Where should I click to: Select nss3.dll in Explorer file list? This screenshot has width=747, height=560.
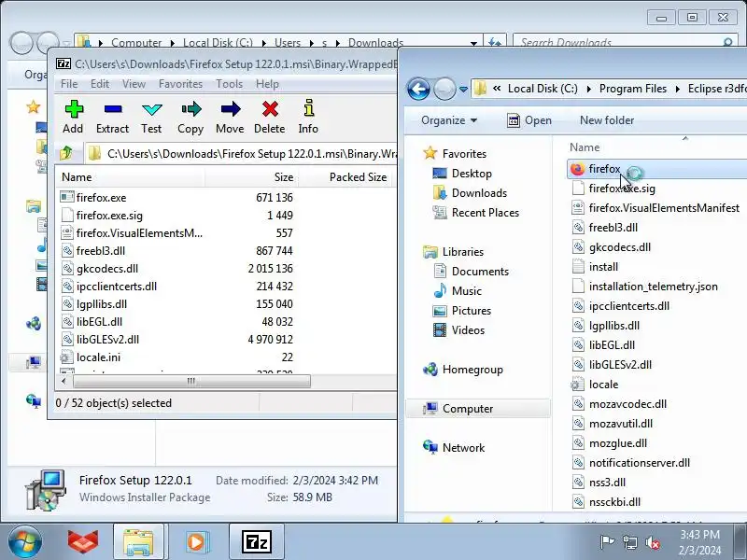point(599,482)
